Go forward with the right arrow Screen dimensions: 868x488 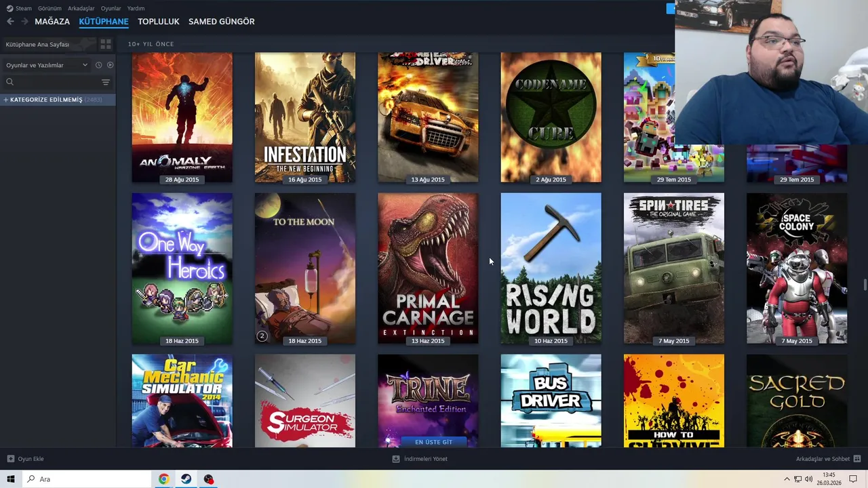coord(24,22)
